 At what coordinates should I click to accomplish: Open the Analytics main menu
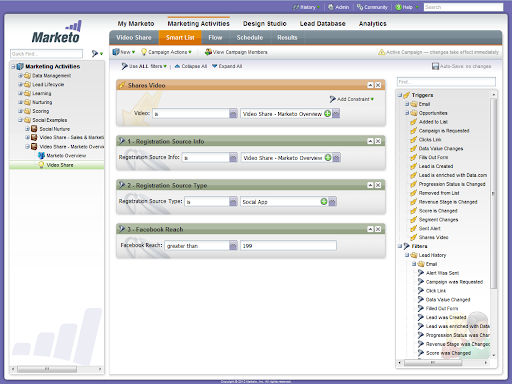[373, 24]
